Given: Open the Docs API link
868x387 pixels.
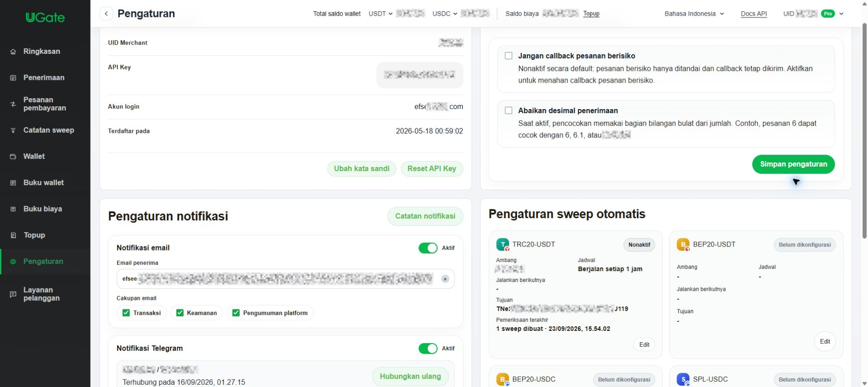Looking at the screenshot, I should point(754,14).
